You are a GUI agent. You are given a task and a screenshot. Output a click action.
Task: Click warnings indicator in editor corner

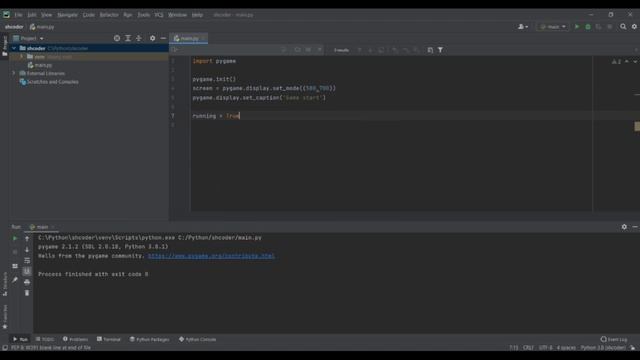(x=616, y=62)
